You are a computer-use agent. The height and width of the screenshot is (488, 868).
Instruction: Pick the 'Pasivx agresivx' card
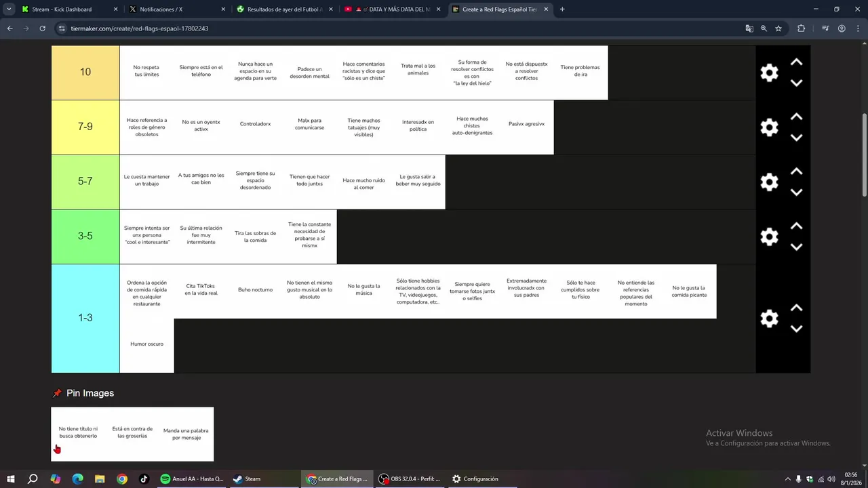click(x=526, y=127)
